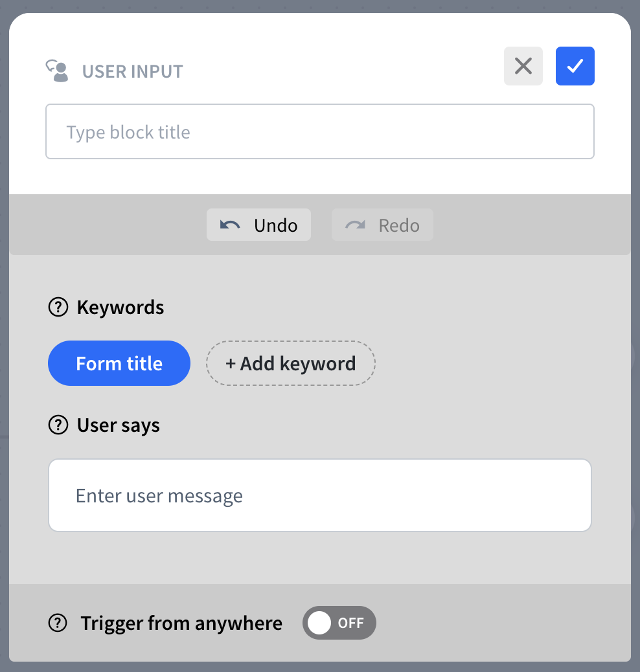Image resolution: width=640 pixels, height=672 pixels.
Task: Click the "USER INPUT" header label
Action: [132, 71]
